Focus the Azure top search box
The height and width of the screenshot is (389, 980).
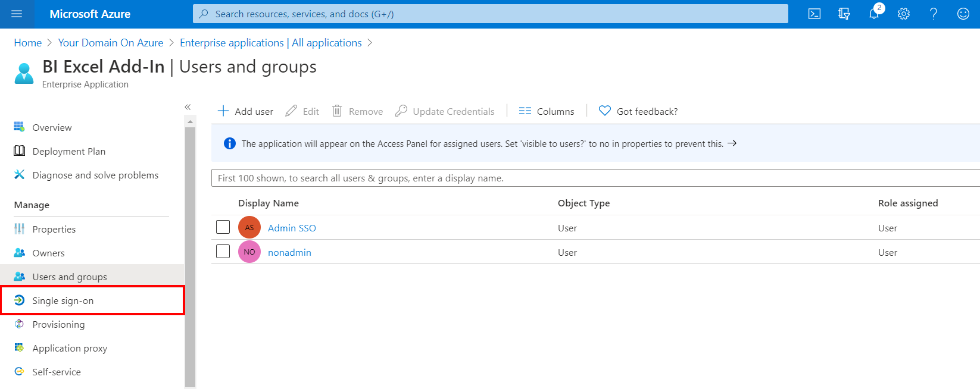491,14
